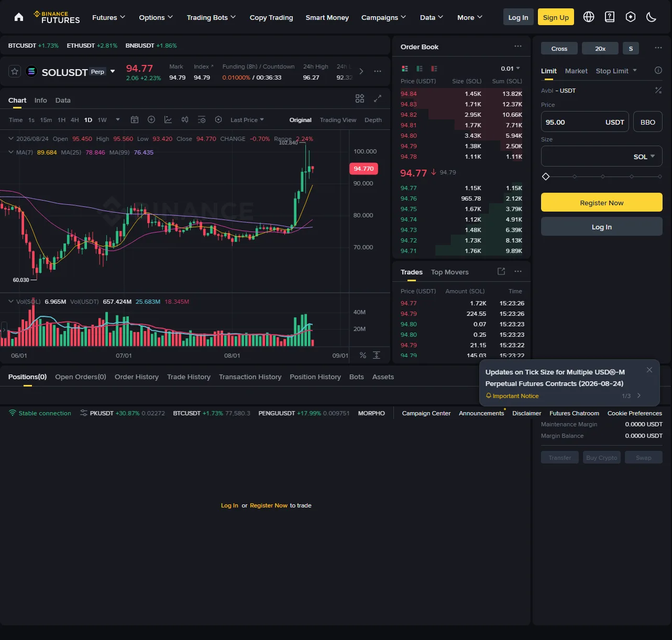Open the Campaign Center footer link
Image resolution: width=672 pixels, height=640 pixels.
(x=426, y=413)
